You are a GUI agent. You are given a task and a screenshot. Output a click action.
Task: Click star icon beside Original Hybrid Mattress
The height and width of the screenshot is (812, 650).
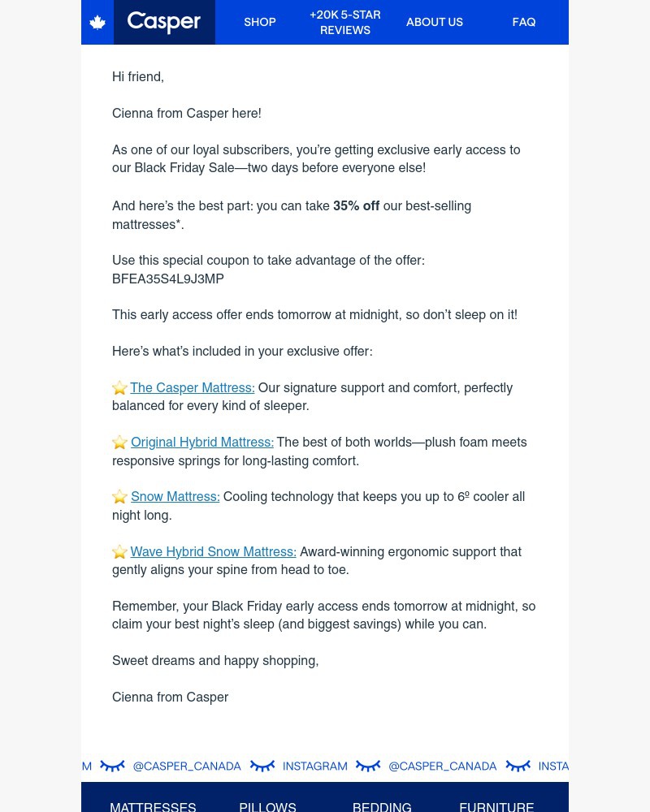click(120, 443)
